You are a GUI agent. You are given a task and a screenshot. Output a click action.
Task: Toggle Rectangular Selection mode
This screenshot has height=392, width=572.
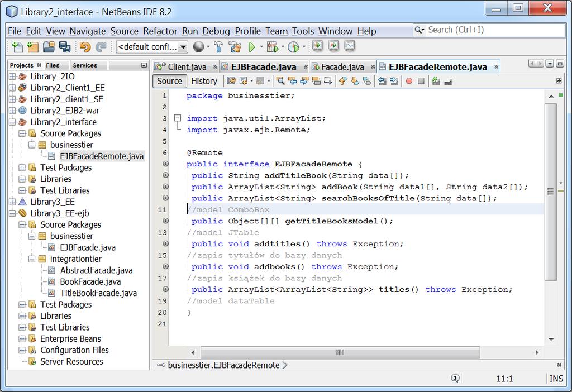click(328, 81)
